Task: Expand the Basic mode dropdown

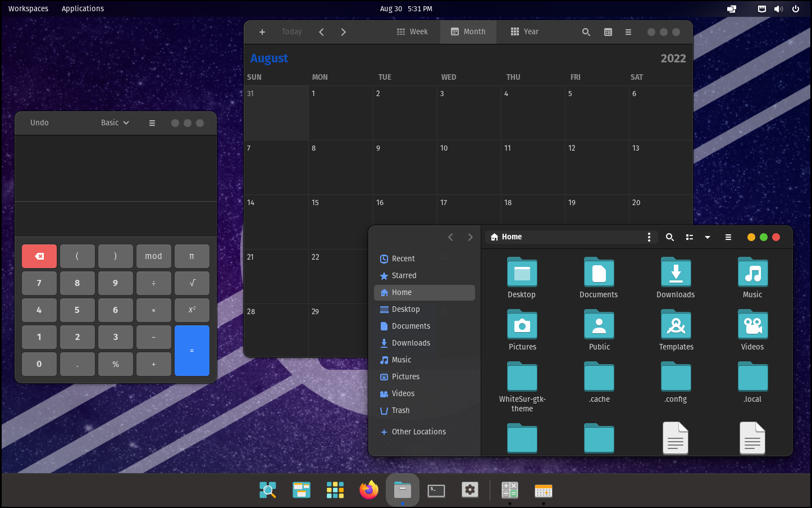Action: 115,123
